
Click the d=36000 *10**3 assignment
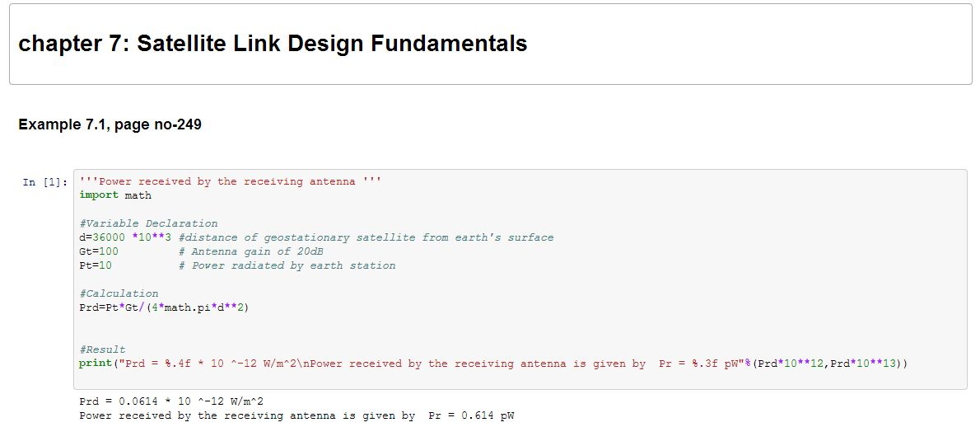point(124,237)
